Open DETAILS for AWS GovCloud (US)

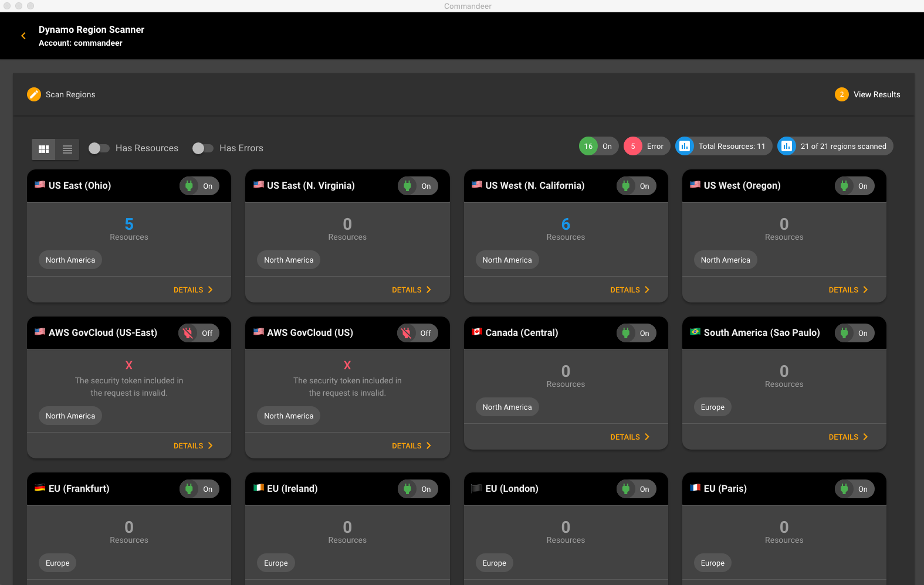point(411,446)
